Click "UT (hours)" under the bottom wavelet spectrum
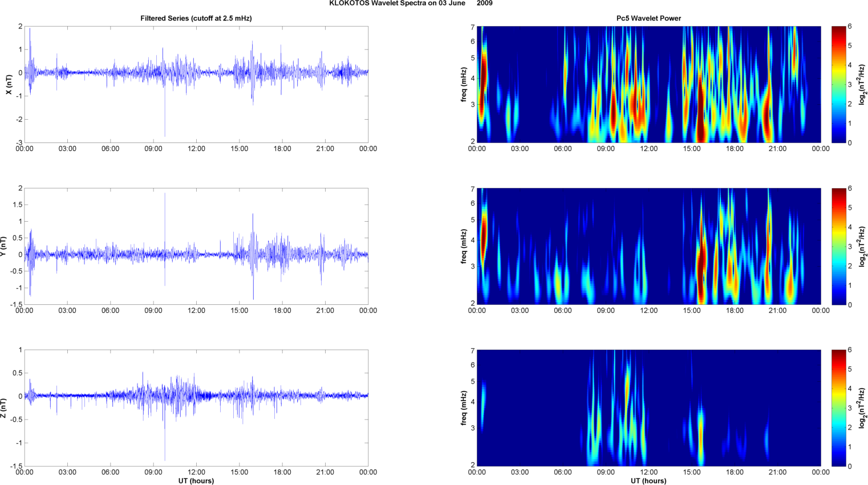868x485 pixels. (648, 481)
